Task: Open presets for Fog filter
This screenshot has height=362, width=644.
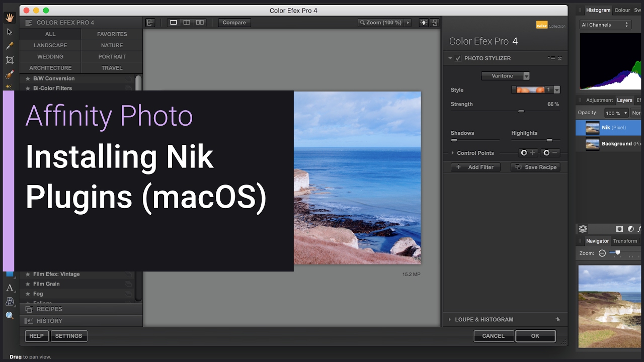Action: (x=129, y=294)
